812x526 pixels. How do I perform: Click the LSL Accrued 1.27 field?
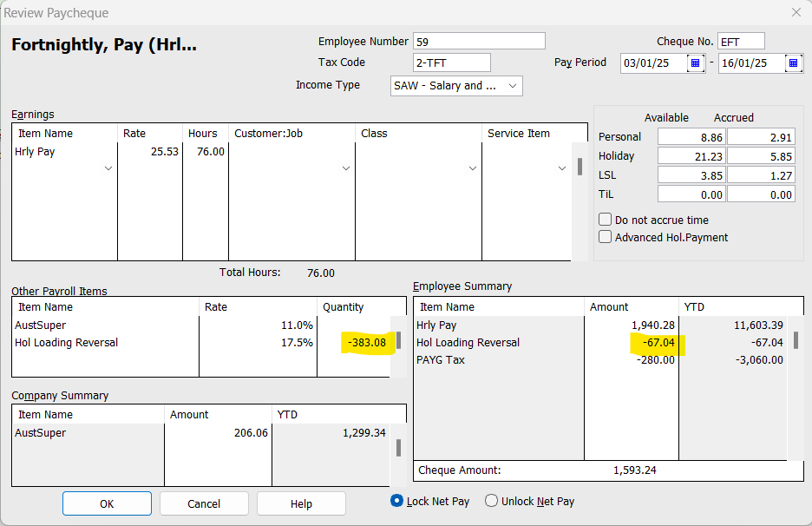(x=761, y=175)
